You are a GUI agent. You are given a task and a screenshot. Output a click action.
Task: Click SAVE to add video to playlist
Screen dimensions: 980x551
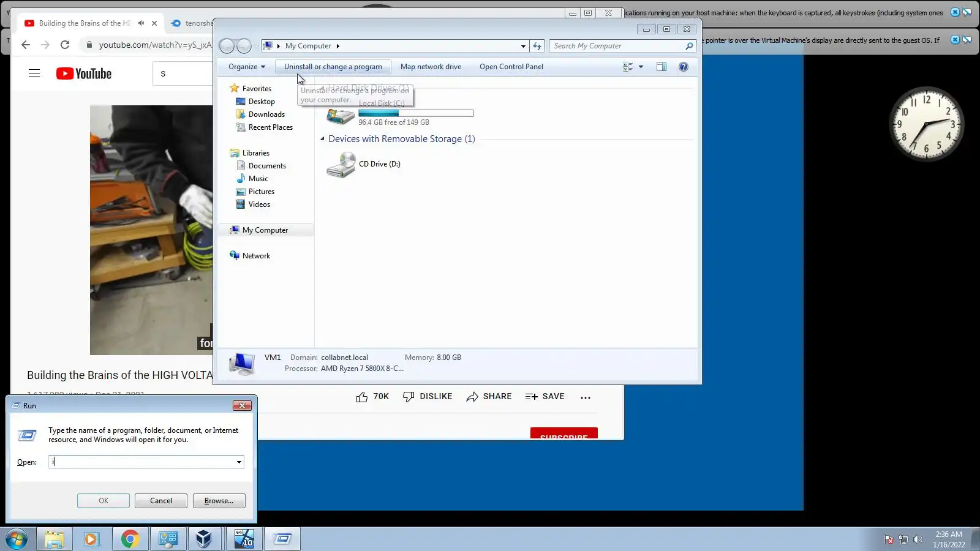tap(545, 397)
